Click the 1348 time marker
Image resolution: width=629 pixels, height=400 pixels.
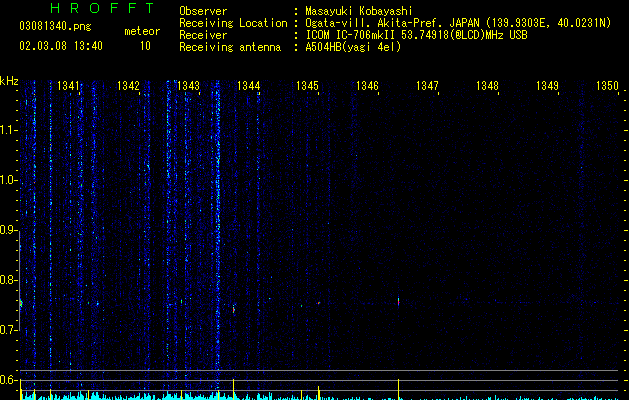487,86
